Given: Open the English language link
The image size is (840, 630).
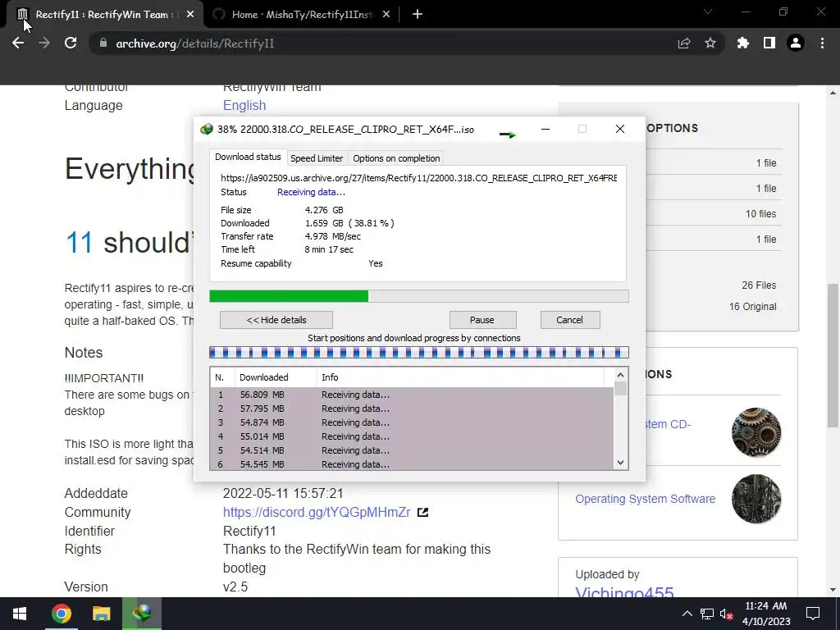Looking at the screenshot, I should (x=244, y=105).
